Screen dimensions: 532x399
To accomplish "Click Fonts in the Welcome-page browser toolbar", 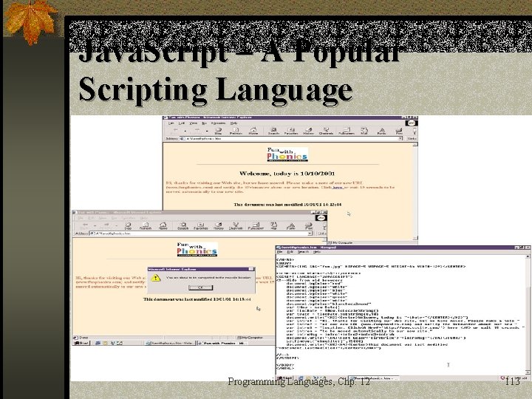I will tap(382, 131).
